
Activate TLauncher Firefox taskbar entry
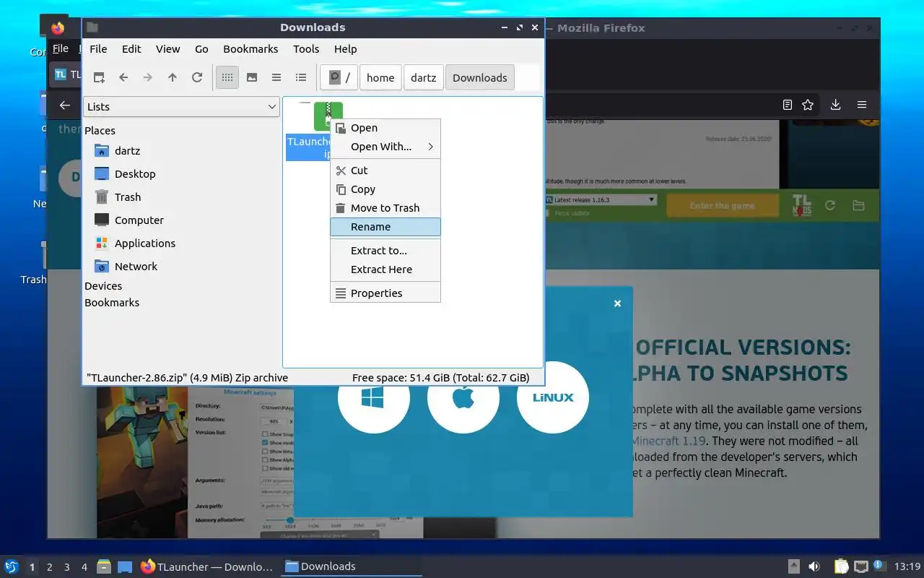click(x=208, y=566)
